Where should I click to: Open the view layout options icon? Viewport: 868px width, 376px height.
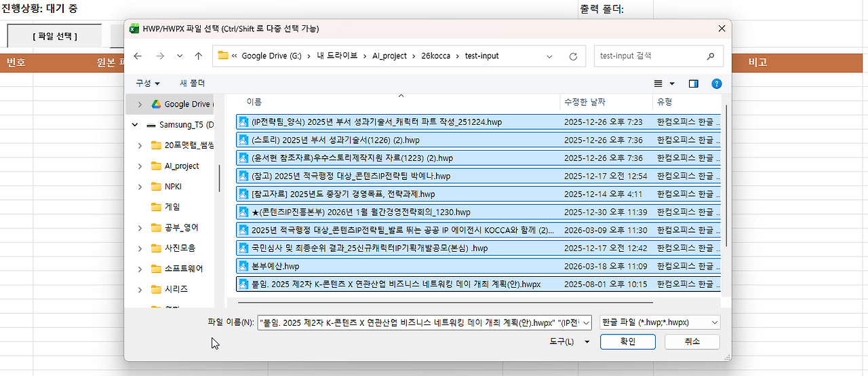pyautogui.click(x=658, y=83)
